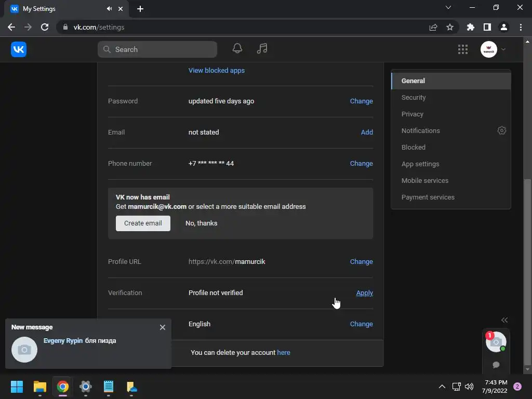Open the Blocked settings tab
The height and width of the screenshot is (399, 532).
click(x=451, y=147)
